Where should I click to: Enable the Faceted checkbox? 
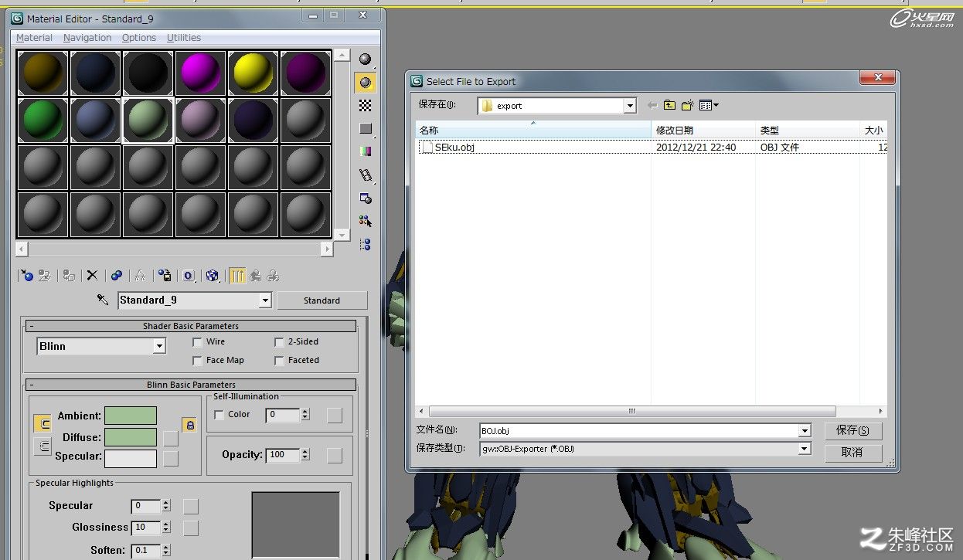pyautogui.click(x=280, y=361)
